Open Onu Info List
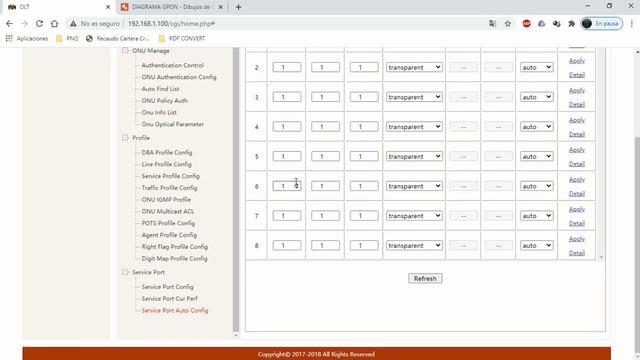The height and width of the screenshot is (360, 640). click(x=159, y=112)
